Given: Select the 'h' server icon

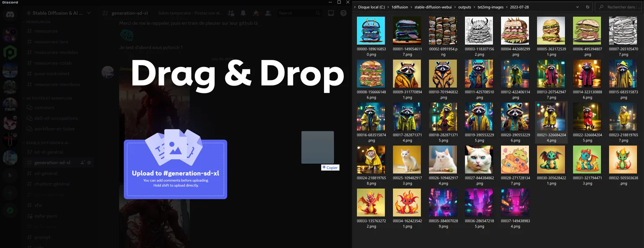Looking at the screenshot, I should click(10, 176).
